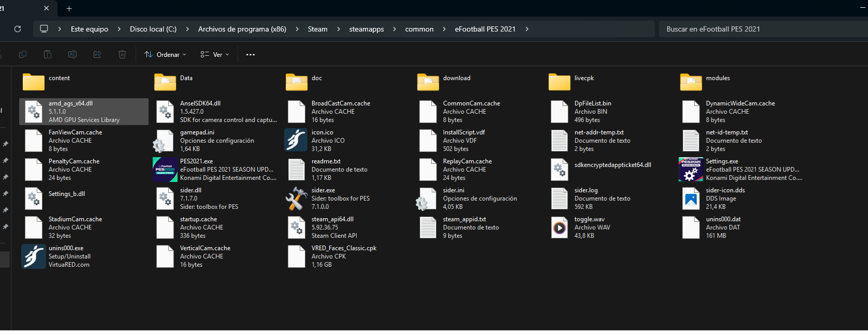Add a new Explorer tab
868x335 pixels.
click(69, 8)
